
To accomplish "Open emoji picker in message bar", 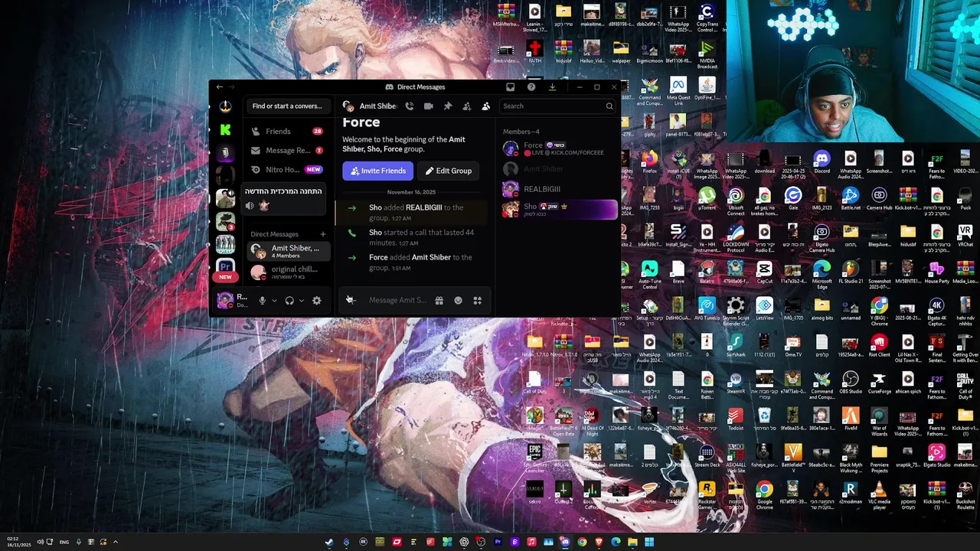I will 459,301.
